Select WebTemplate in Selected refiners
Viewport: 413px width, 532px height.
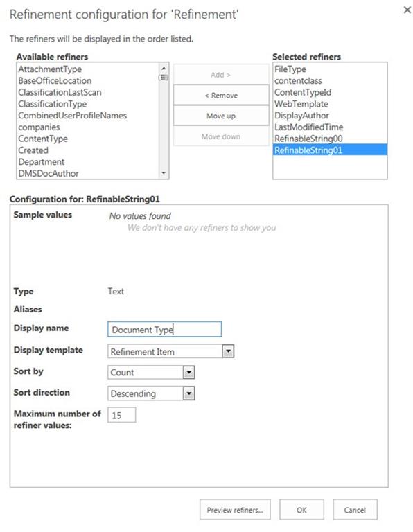tap(330, 104)
